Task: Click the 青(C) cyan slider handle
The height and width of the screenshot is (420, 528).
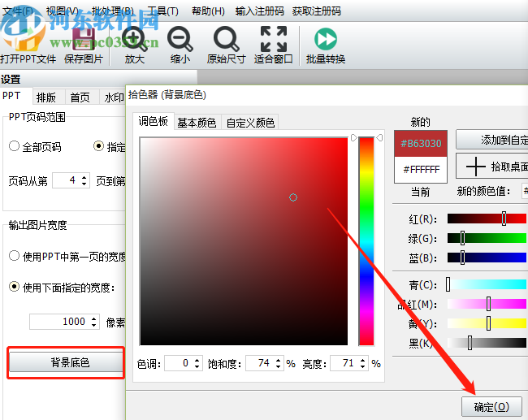Action: click(x=448, y=284)
